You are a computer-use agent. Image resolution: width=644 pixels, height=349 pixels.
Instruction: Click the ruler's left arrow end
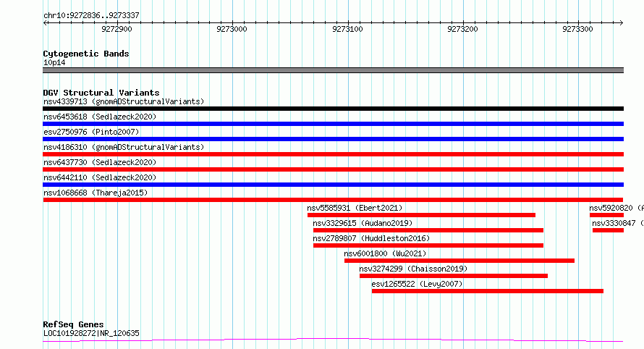(45, 22)
